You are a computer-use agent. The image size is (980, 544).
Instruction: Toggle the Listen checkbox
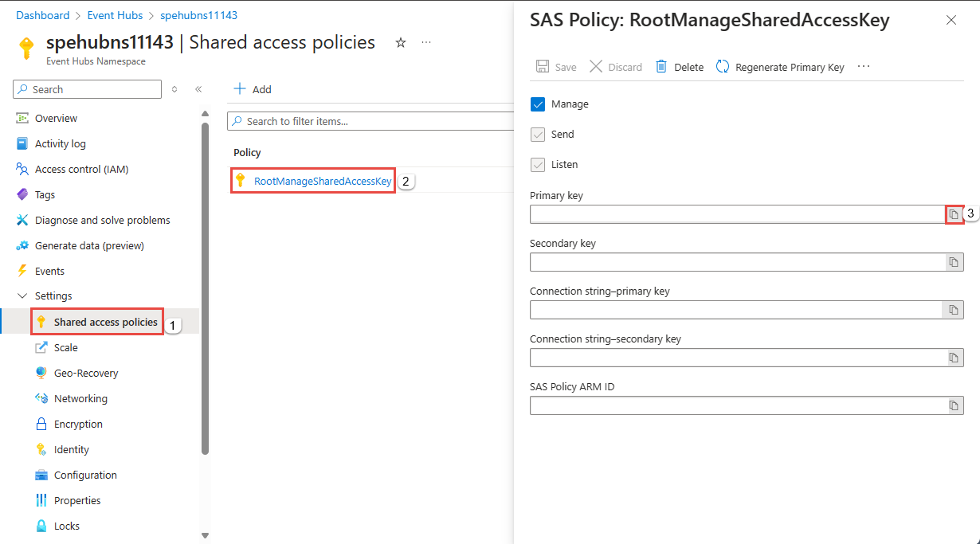point(538,165)
